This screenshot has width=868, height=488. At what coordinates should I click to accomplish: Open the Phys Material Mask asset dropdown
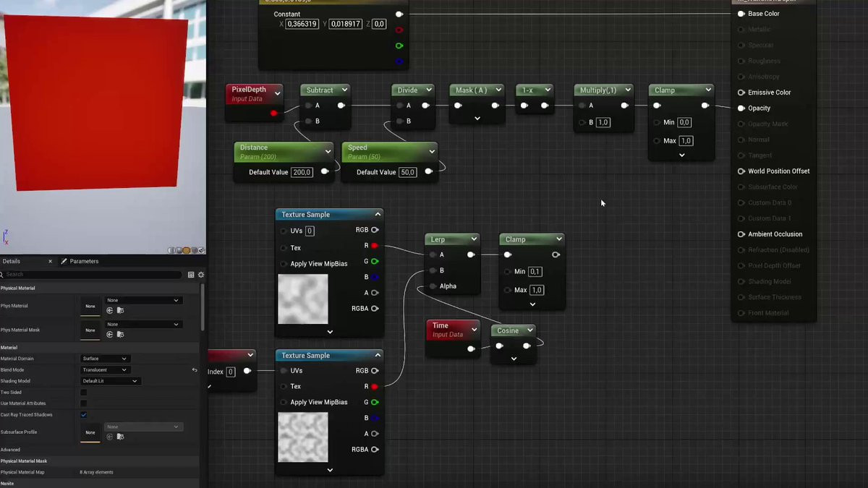click(142, 325)
